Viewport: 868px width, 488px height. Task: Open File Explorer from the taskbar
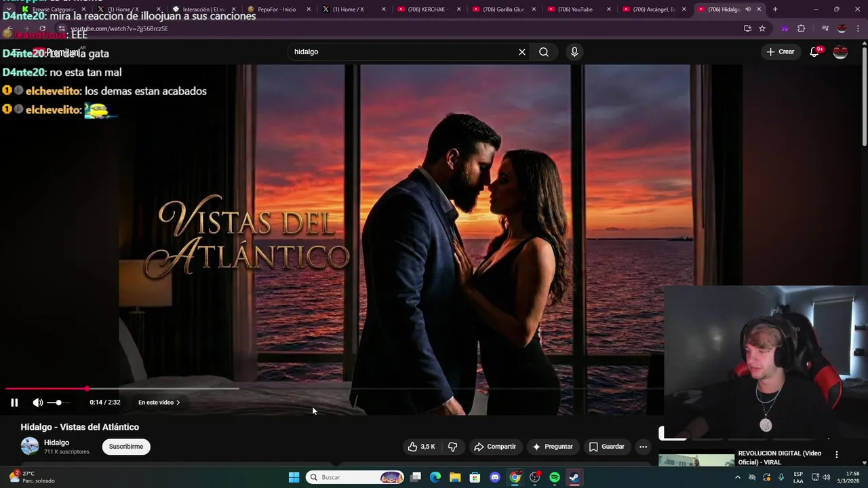455,477
